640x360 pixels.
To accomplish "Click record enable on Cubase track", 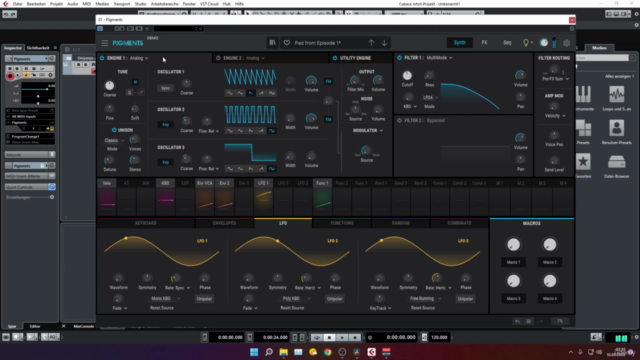I will [x=10, y=76].
